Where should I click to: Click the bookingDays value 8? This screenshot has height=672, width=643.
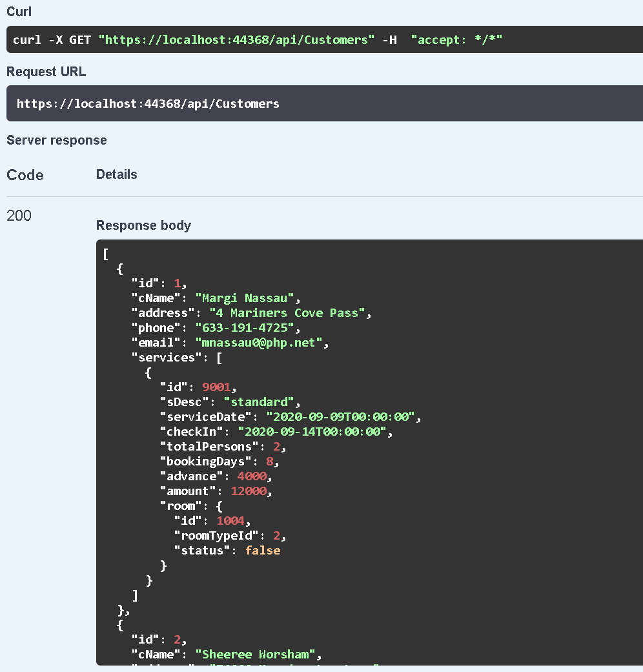[270, 462]
